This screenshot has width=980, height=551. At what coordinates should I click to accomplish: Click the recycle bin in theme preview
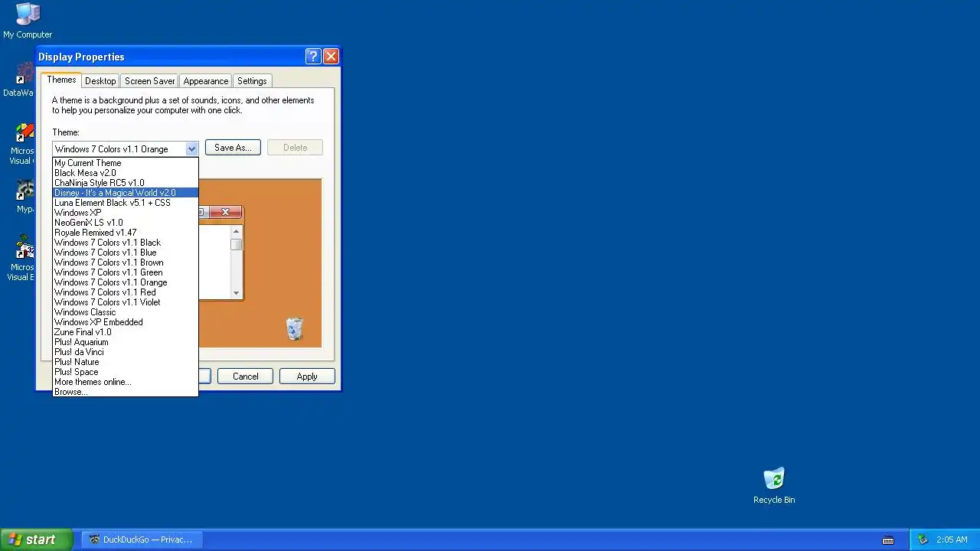(x=295, y=329)
